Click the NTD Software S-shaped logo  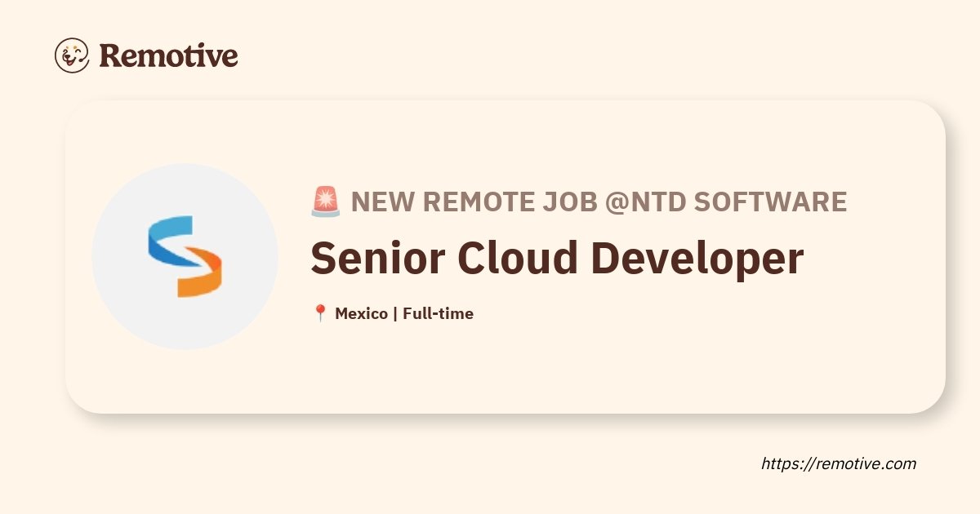click(185, 256)
